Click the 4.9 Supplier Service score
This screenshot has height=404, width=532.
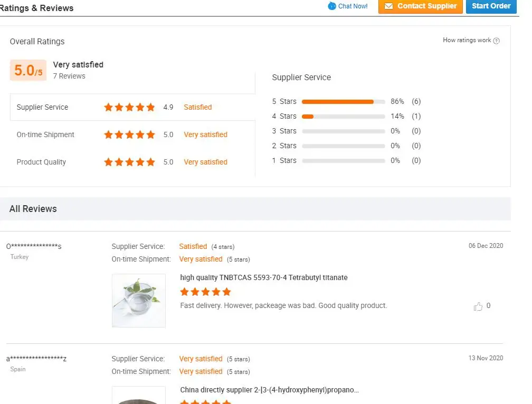point(168,107)
